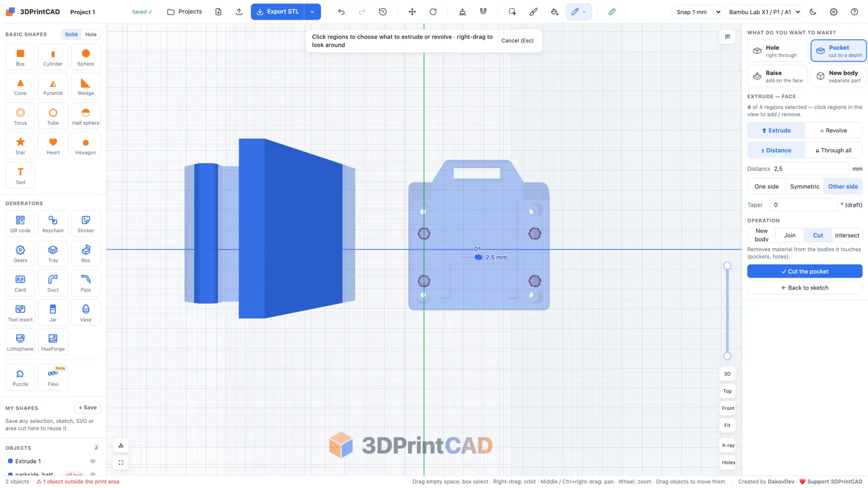Toggle X-ray view mode
This screenshot has width=868, height=488.
728,445
